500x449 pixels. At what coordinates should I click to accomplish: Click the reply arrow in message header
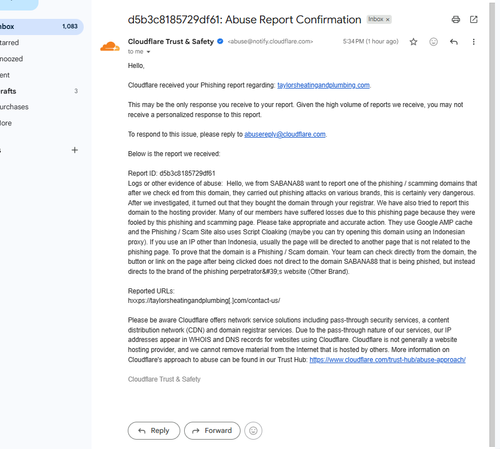click(454, 42)
